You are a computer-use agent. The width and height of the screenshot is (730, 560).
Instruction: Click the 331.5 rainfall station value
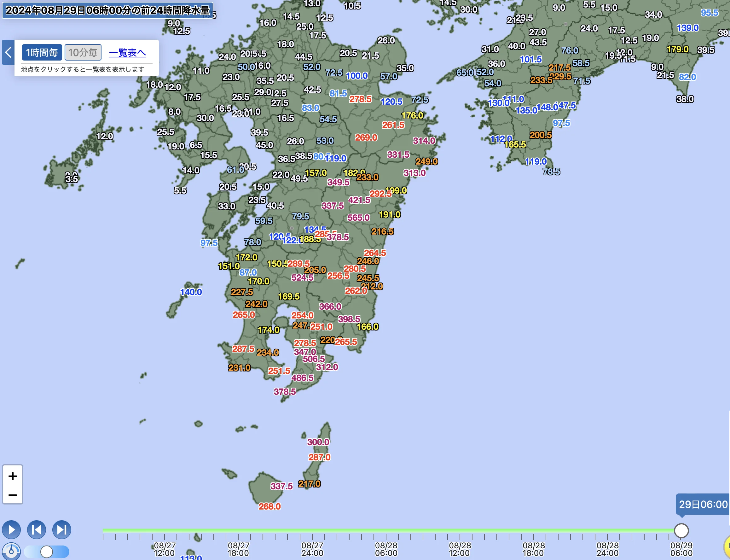[x=398, y=154]
